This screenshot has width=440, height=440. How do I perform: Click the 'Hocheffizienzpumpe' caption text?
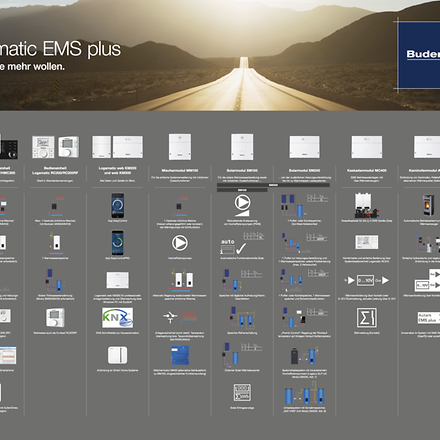point(180,258)
